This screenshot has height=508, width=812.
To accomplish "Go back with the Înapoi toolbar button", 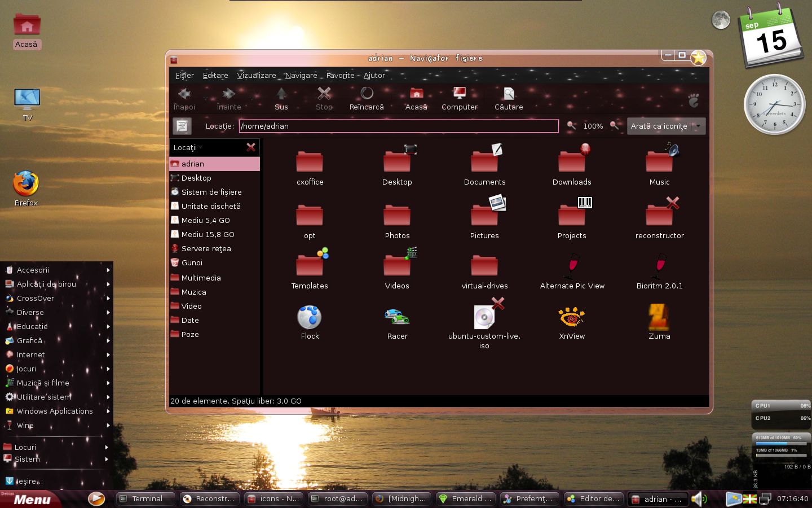I will pyautogui.click(x=184, y=99).
